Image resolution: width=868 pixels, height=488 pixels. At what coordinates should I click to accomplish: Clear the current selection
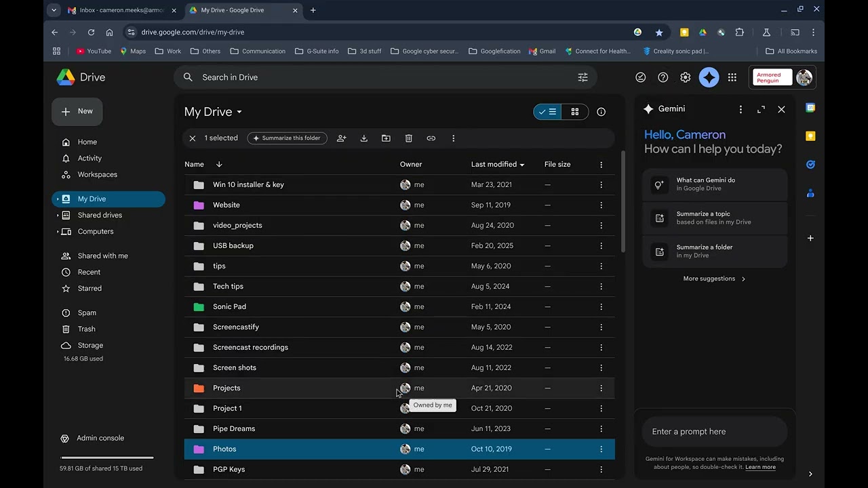click(193, 138)
